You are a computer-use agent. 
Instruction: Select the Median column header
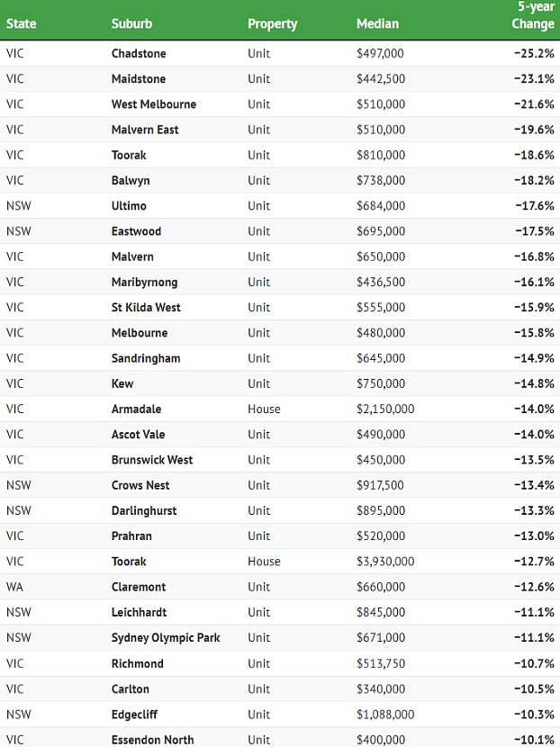[377, 24]
